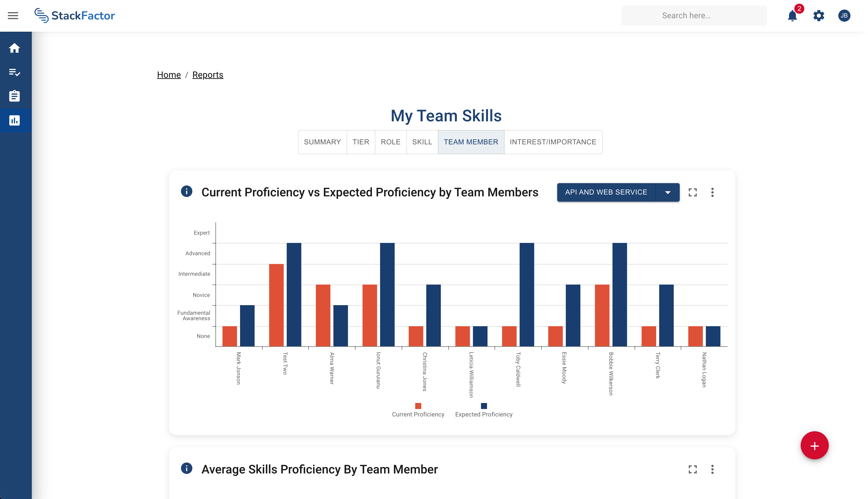
Task: Navigate to Reports via the breadcrumb link
Action: (x=208, y=75)
